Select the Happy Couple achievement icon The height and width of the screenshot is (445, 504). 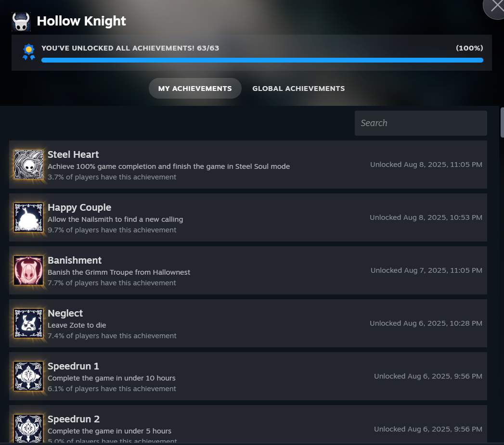pos(28,217)
